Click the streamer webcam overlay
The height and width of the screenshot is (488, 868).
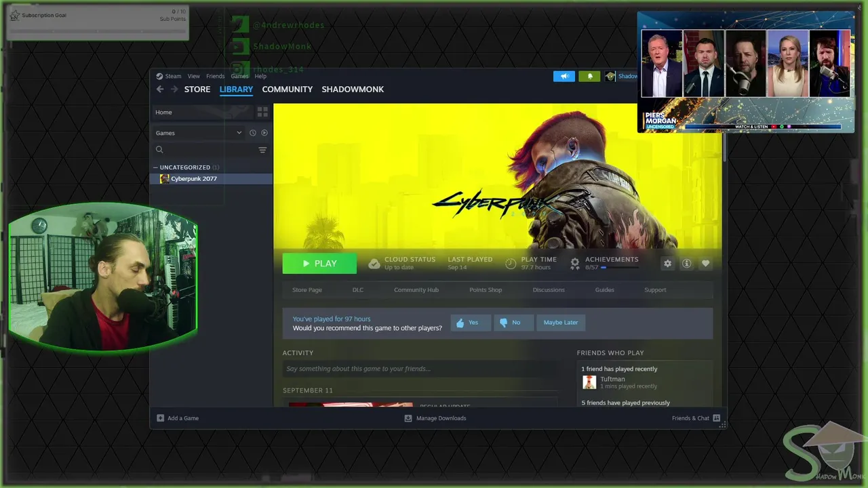[103, 278]
